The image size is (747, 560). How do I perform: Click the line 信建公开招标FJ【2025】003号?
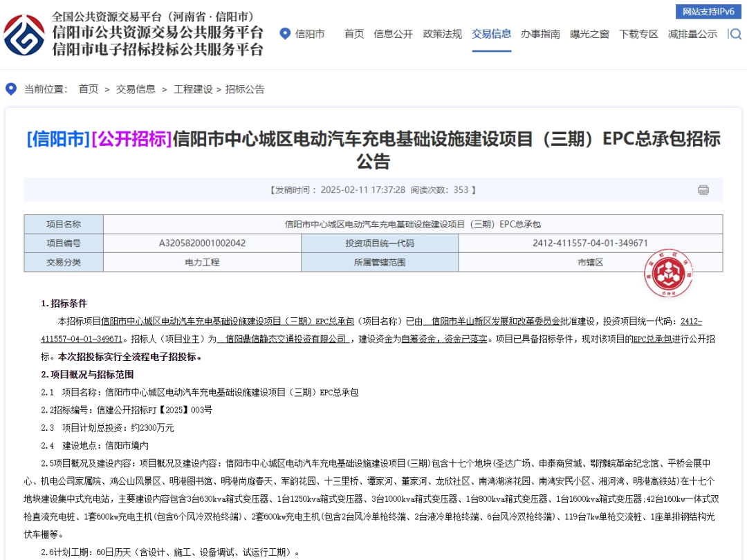point(154,410)
